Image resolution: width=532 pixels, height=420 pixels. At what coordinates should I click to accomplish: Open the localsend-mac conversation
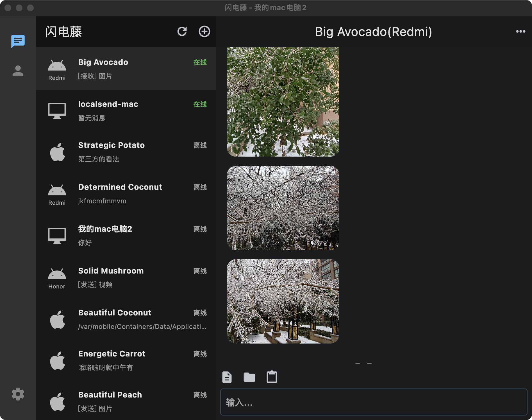126,110
